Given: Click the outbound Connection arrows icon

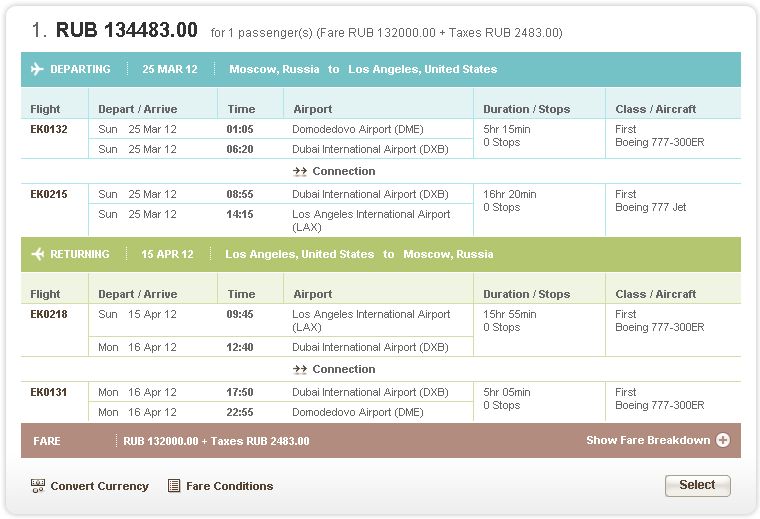Looking at the screenshot, I should coord(299,171).
